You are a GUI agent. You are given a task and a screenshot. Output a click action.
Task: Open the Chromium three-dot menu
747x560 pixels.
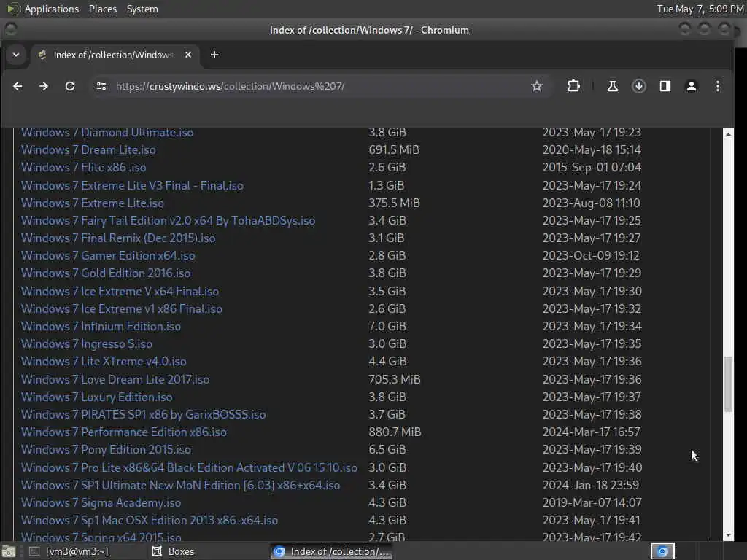[x=718, y=86]
